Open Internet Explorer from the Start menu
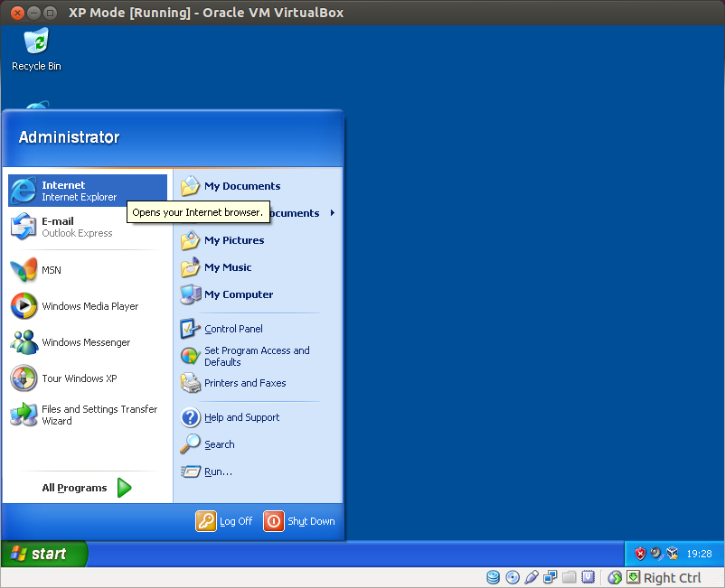This screenshot has height=588, width=725. click(x=88, y=191)
